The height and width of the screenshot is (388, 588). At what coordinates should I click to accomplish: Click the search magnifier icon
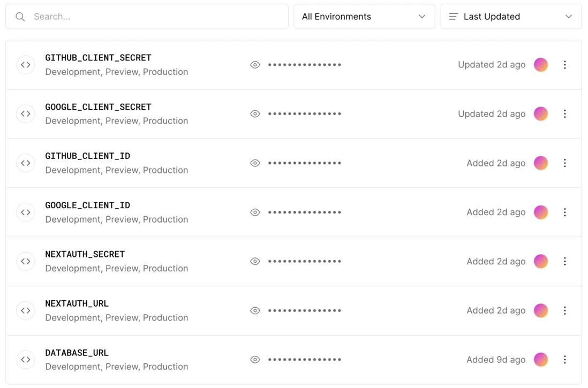tap(20, 17)
